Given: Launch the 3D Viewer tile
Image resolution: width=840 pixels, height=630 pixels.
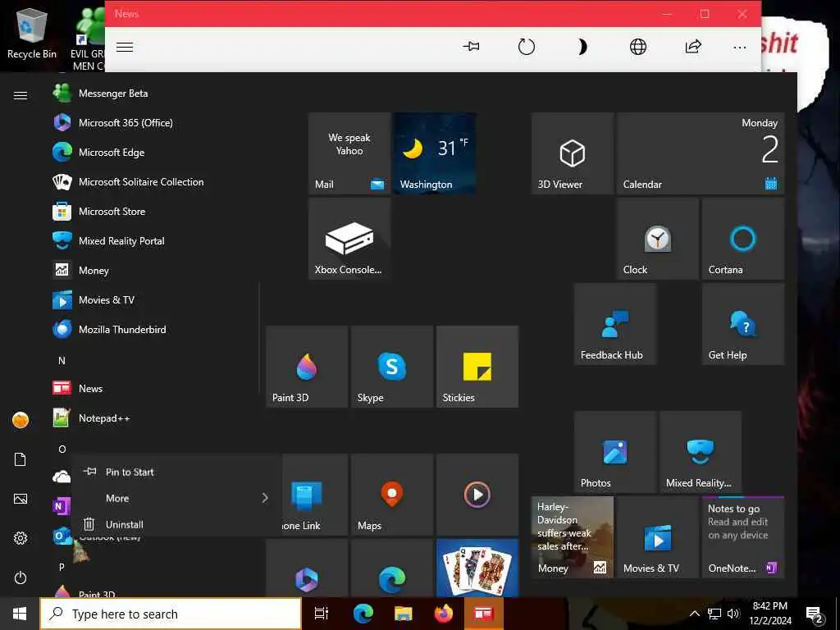Looking at the screenshot, I should pos(572,153).
